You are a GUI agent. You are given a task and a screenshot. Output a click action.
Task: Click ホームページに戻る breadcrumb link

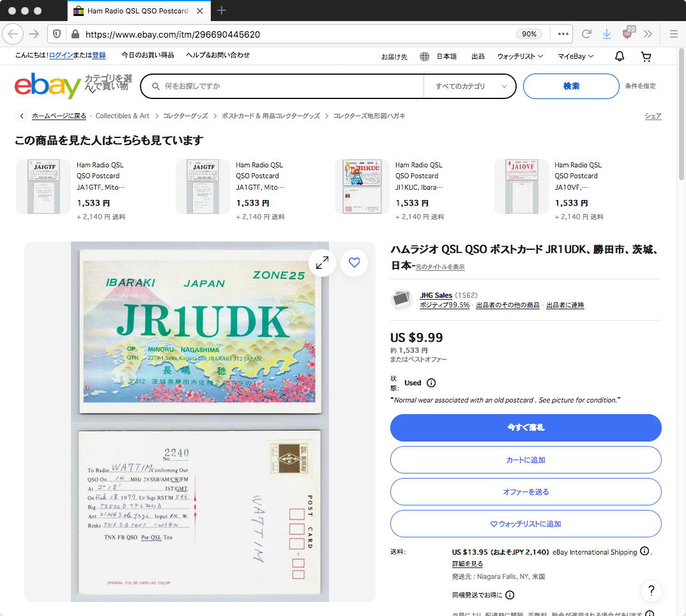pos(59,116)
